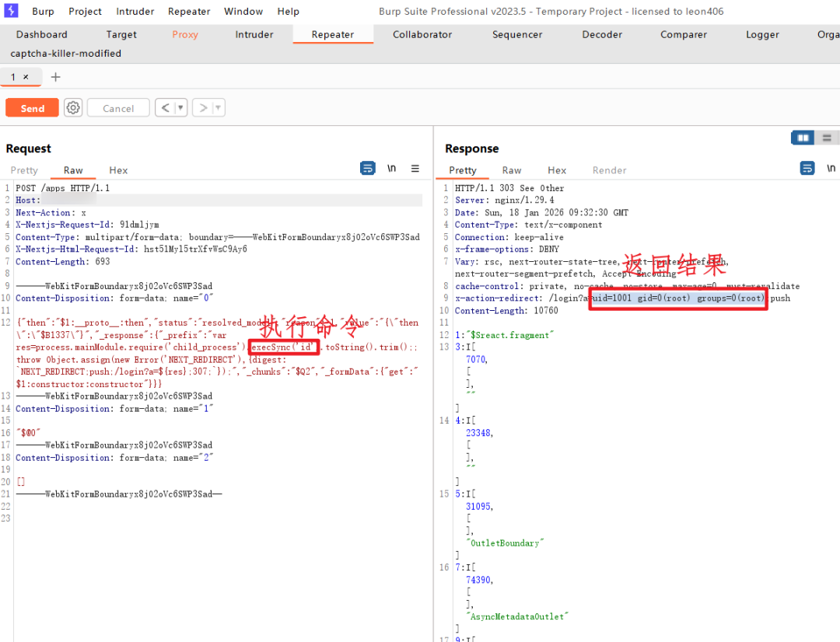Open the Response Render view
This screenshot has height=642, width=840.
609,170
